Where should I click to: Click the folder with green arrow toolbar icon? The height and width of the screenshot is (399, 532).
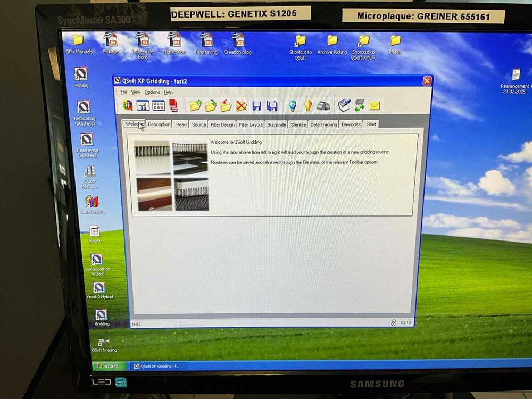point(211,105)
